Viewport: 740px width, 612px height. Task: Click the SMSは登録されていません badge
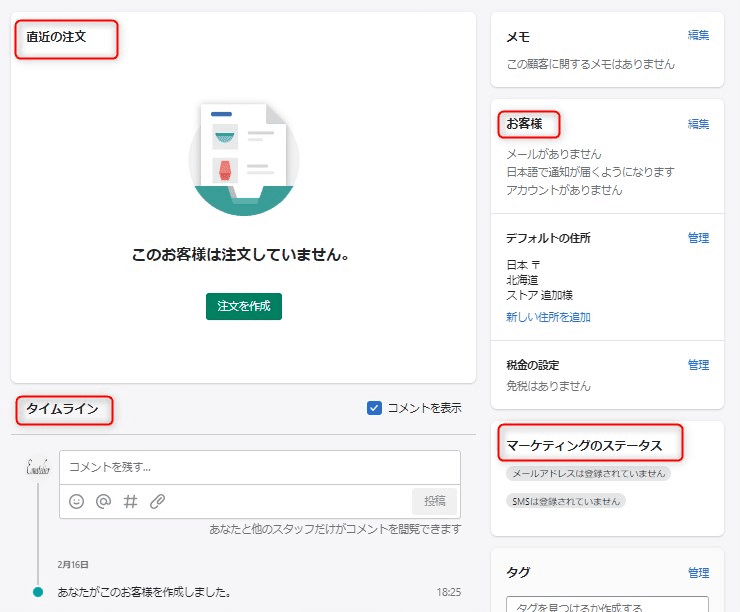tap(566, 501)
